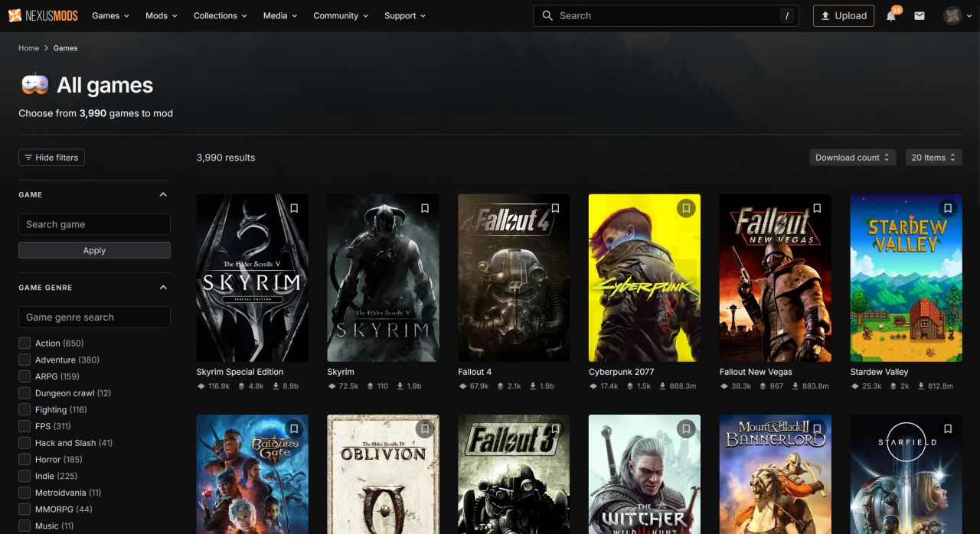Bookmark Fallout New Vegas
980x534 pixels.
click(817, 208)
